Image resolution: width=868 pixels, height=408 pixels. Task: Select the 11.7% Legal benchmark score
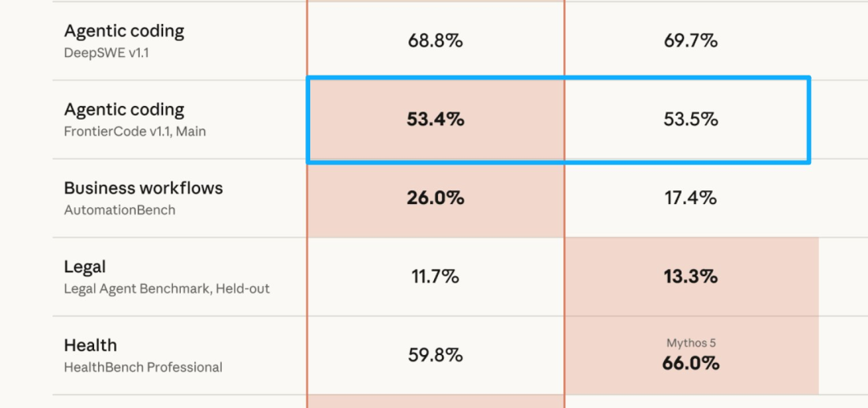[435, 276]
